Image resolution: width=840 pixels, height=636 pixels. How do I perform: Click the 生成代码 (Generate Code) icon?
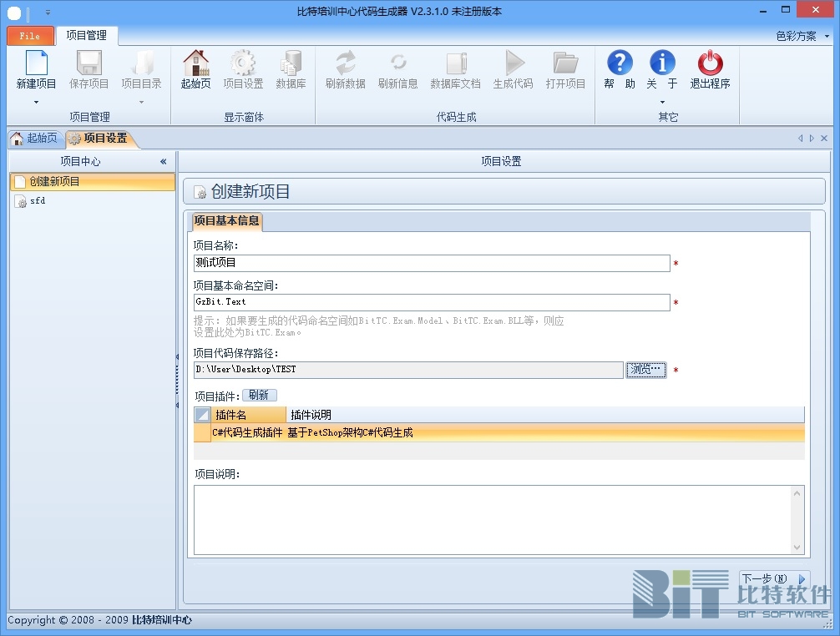pyautogui.click(x=513, y=63)
